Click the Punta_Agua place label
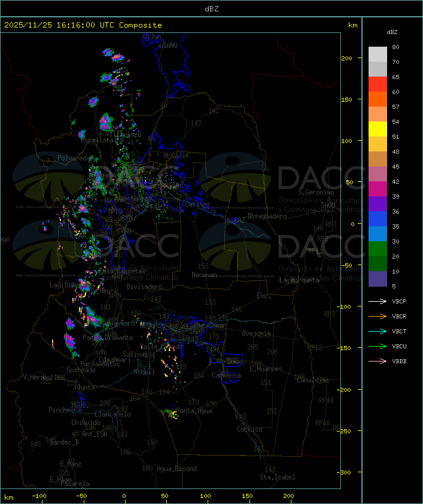The width and height of the screenshot is (423, 504). tap(194, 411)
